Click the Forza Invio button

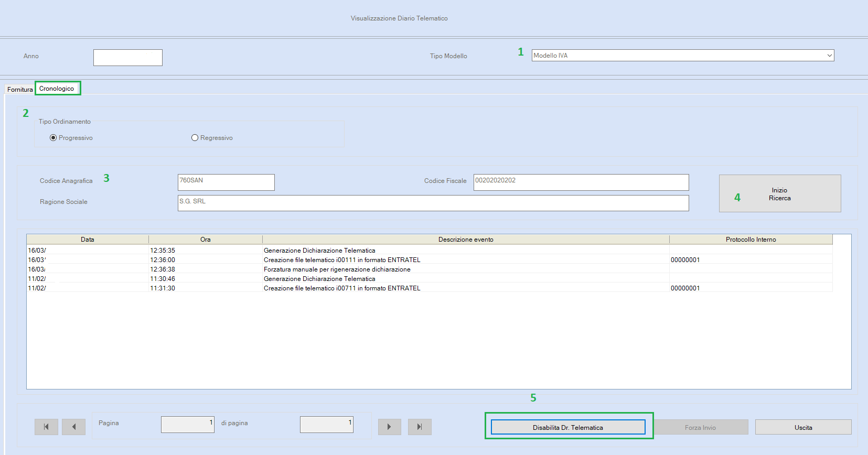click(x=700, y=427)
